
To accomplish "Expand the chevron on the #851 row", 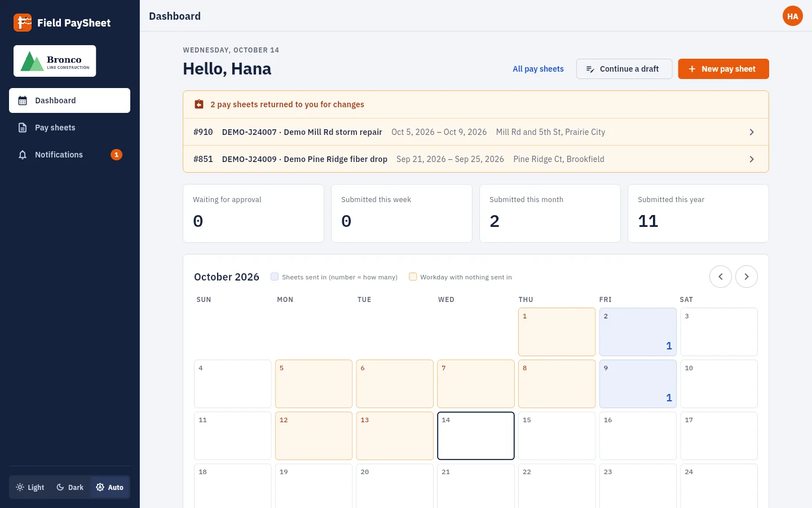I will pos(752,159).
